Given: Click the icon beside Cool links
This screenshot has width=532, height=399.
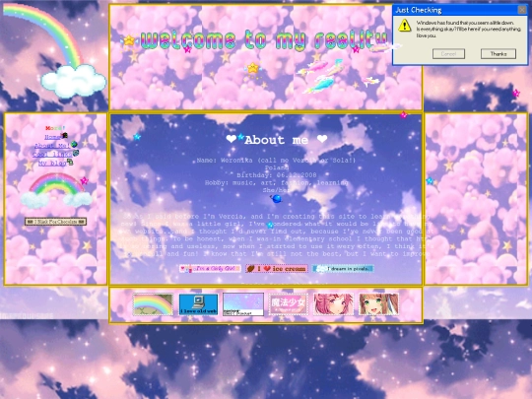Looking at the screenshot, I should 76,154.
